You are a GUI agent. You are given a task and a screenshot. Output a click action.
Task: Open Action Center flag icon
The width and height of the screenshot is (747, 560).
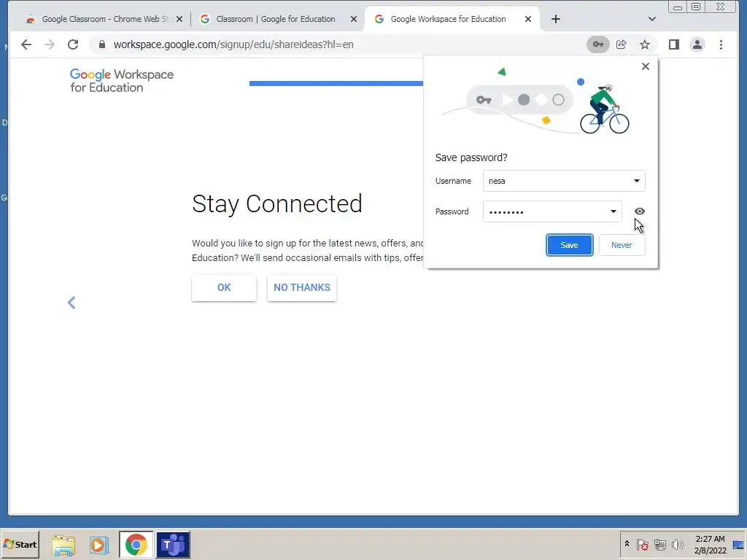click(x=642, y=544)
